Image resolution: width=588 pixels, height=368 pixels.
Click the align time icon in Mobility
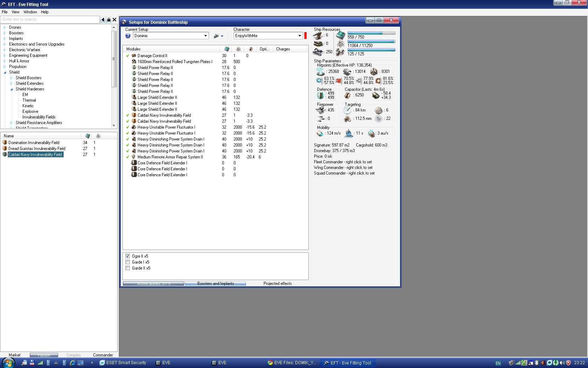tap(349, 134)
